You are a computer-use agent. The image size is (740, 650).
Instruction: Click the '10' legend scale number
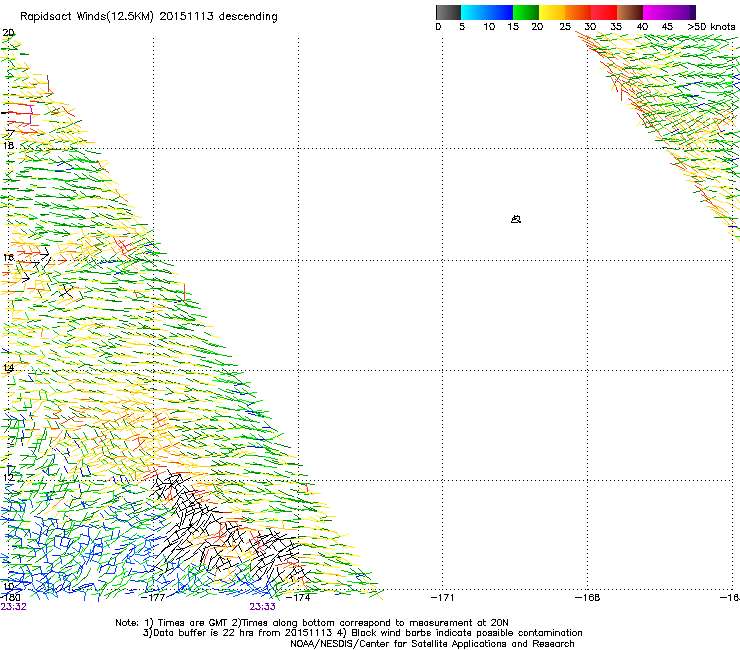pyautogui.click(x=489, y=27)
